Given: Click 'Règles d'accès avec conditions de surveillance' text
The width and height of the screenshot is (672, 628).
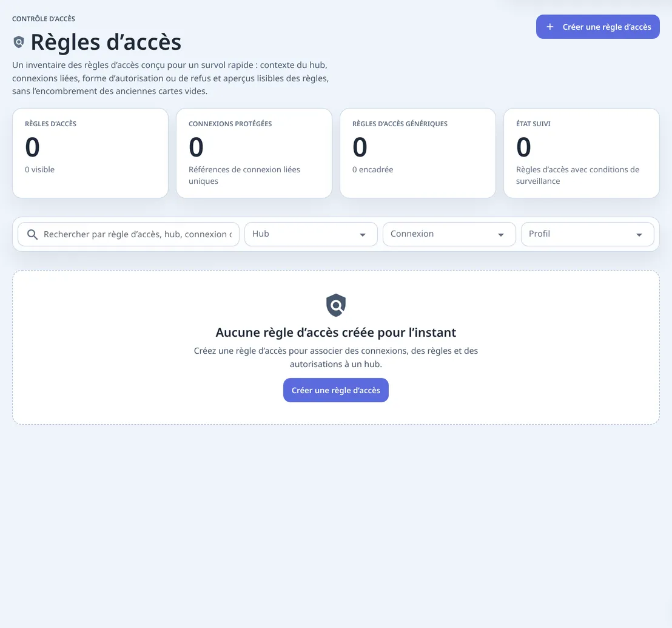Looking at the screenshot, I should pyautogui.click(x=578, y=175).
